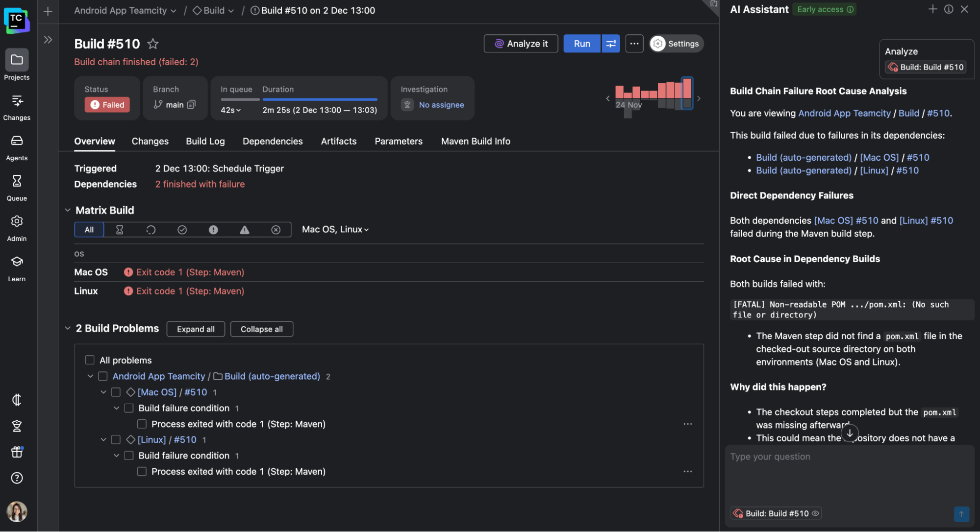Collapse the Matrix Build section
This screenshot has height=532, width=980.
(x=68, y=210)
